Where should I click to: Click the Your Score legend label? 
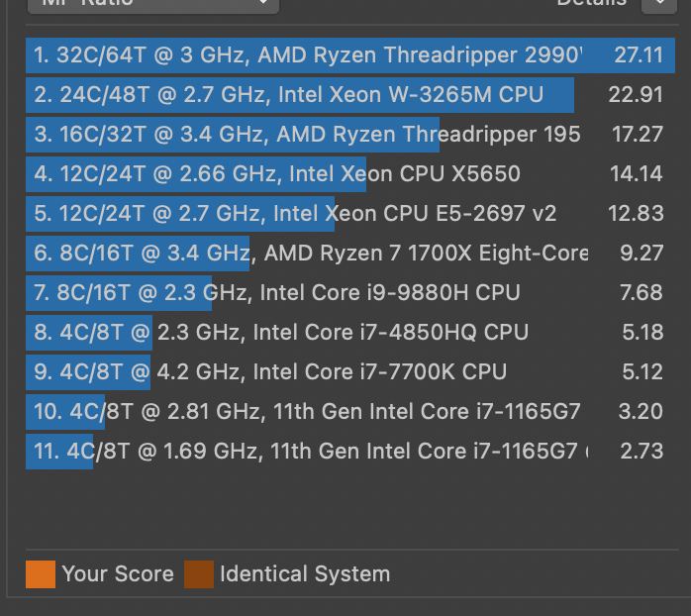click(x=118, y=574)
